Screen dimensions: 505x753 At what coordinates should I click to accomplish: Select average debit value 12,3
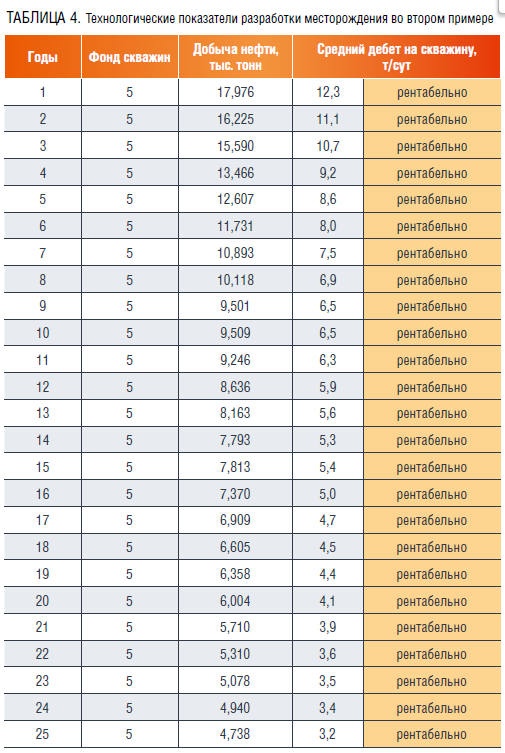[x=328, y=92]
